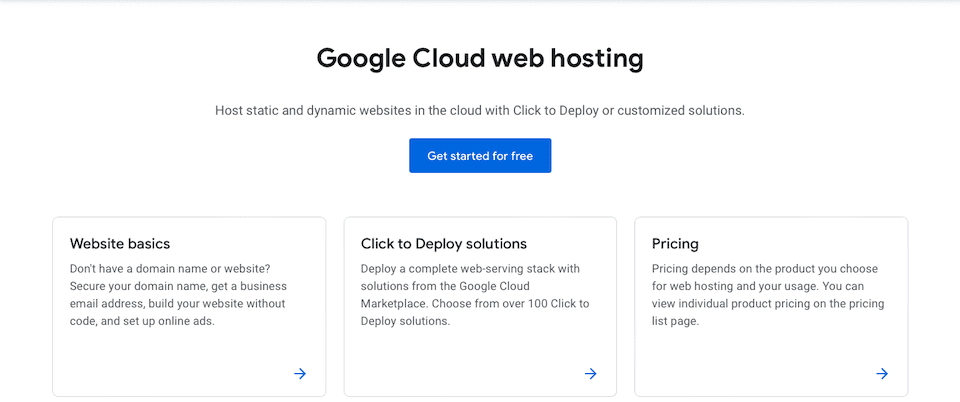The image size is (960, 402).
Task: Open the arrow in Website basics card
Action: click(x=300, y=374)
